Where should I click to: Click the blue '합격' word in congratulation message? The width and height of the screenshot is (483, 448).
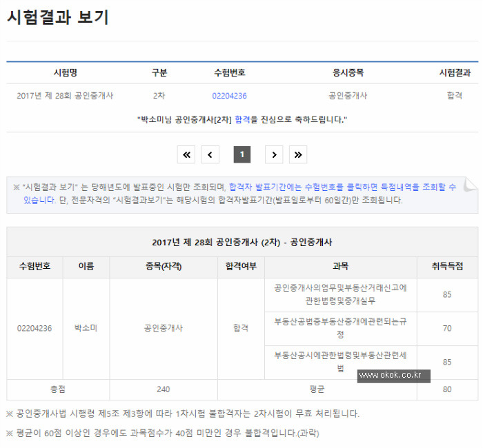tap(242, 119)
